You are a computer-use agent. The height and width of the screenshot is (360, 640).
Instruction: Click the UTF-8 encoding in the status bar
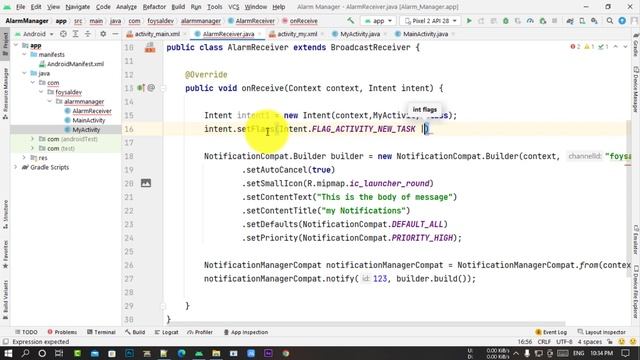coord(564,342)
